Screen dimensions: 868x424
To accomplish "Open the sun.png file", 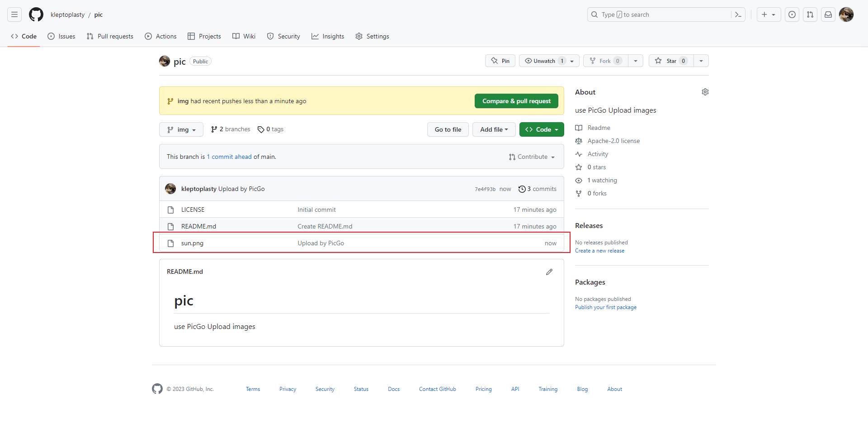I will click(192, 243).
